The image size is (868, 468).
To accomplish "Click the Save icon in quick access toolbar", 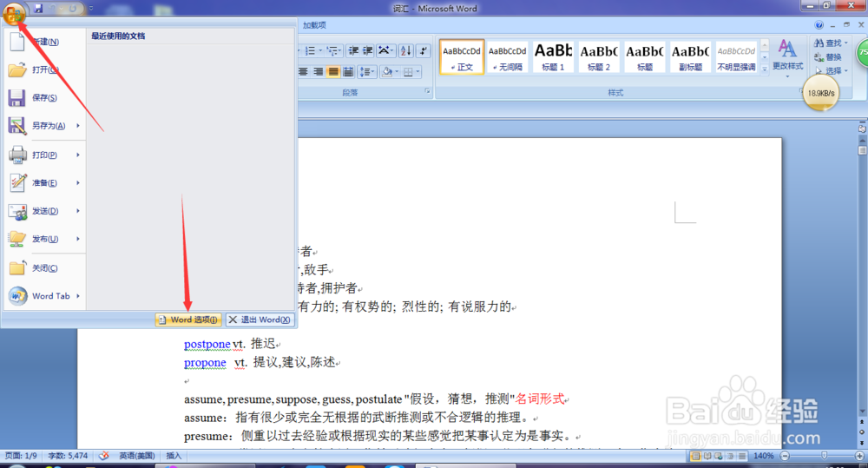I will click(x=38, y=9).
